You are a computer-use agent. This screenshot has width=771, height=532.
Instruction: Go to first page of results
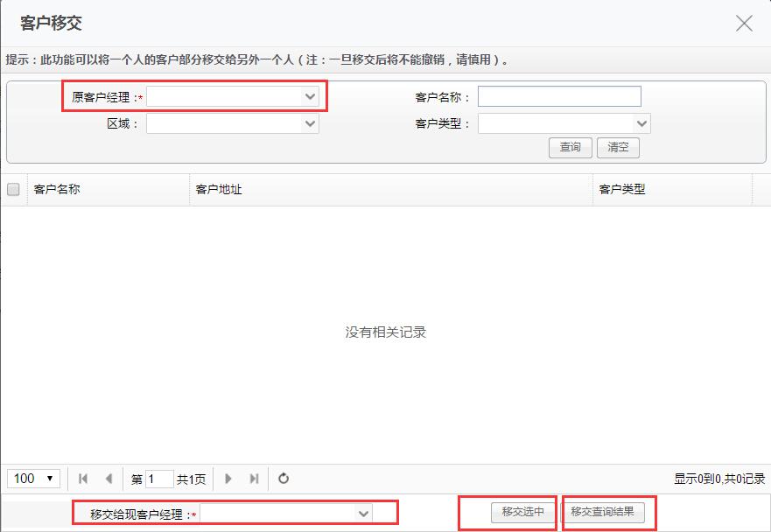click(x=83, y=479)
